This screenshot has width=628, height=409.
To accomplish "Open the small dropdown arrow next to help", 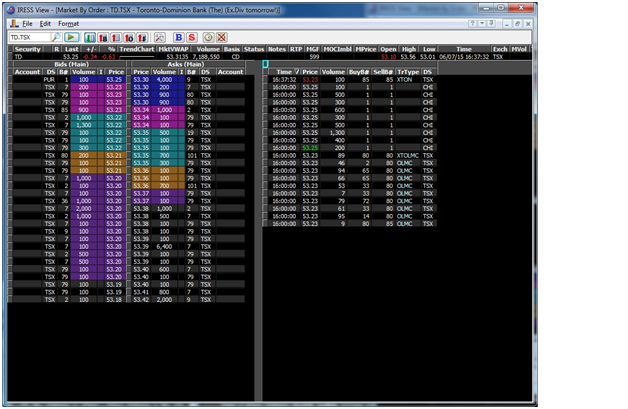I will click(x=482, y=24).
